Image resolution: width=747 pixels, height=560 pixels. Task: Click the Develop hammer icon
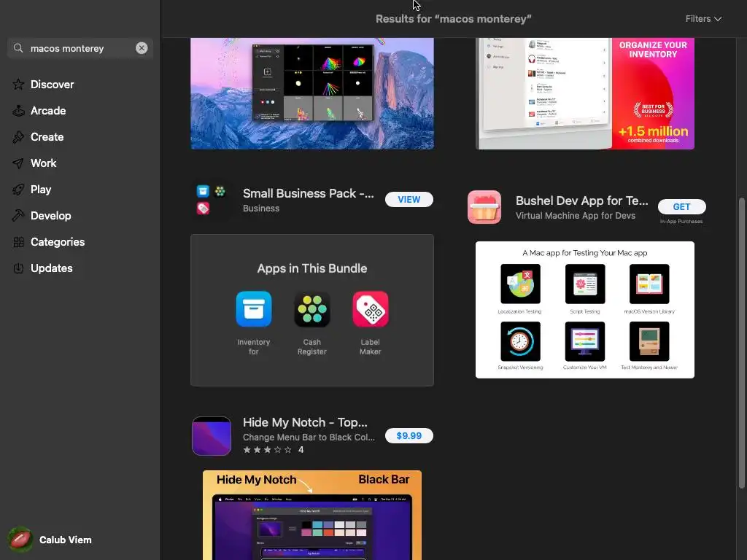pos(18,215)
